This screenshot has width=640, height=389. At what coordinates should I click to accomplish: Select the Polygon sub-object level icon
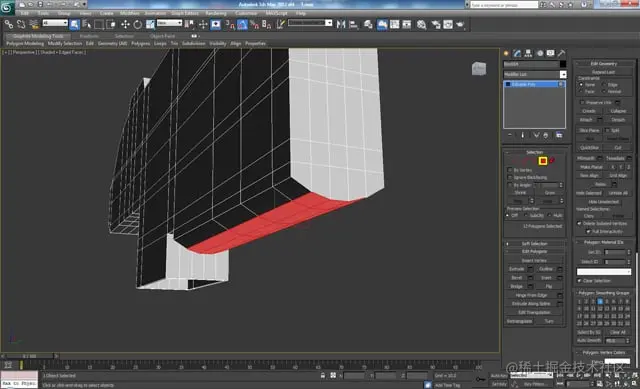click(x=543, y=161)
